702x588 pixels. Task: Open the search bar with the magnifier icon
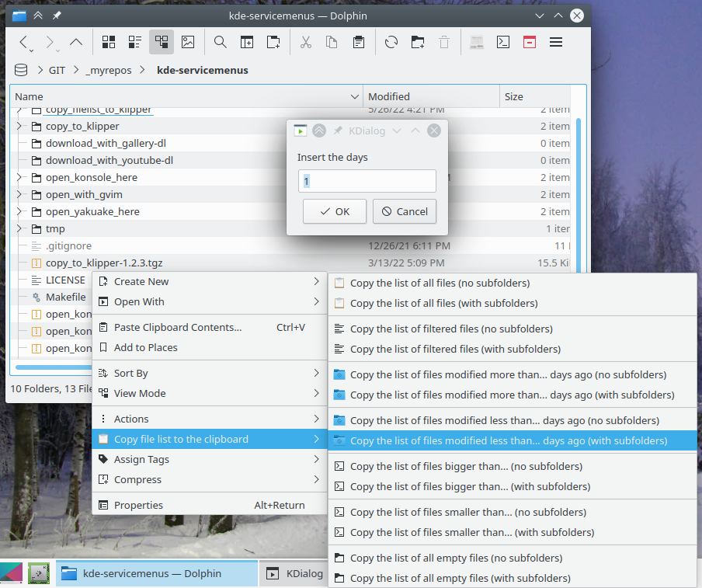click(x=220, y=42)
